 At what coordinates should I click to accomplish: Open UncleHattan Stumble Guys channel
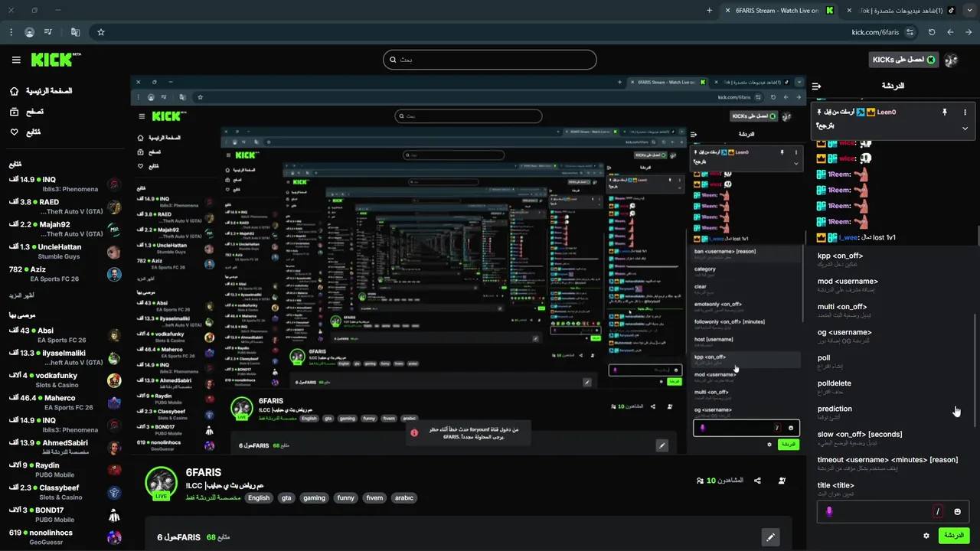[x=65, y=252]
